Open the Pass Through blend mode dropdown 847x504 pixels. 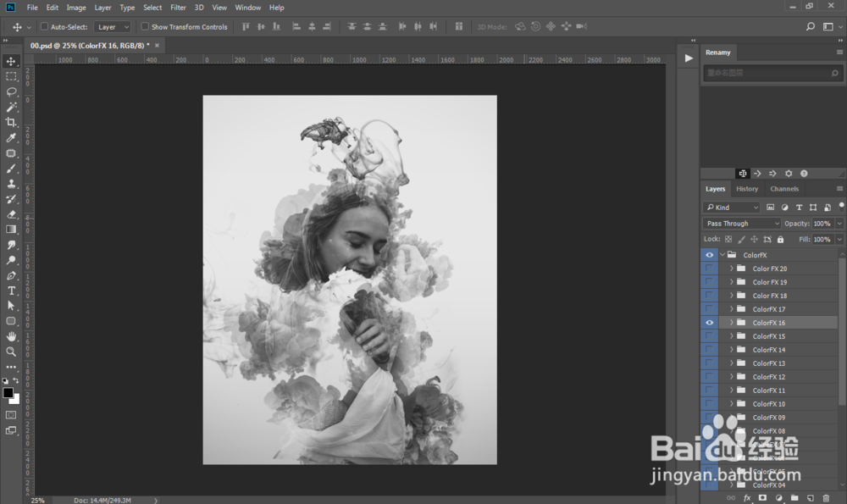(742, 223)
